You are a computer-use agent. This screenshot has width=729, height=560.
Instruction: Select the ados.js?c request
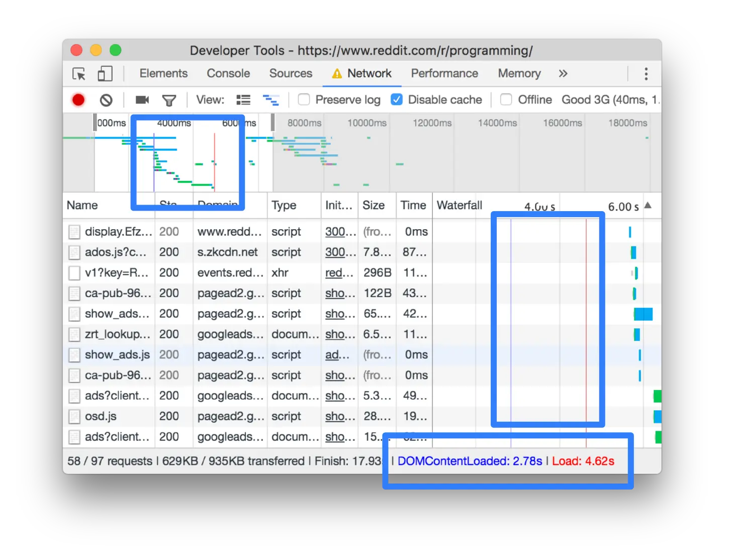pyautogui.click(x=362, y=252)
